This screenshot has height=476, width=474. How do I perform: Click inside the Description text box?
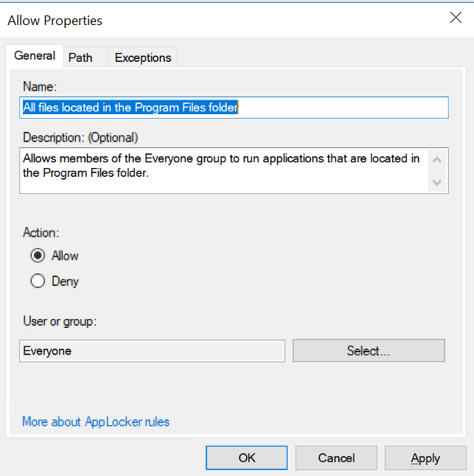(223, 171)
